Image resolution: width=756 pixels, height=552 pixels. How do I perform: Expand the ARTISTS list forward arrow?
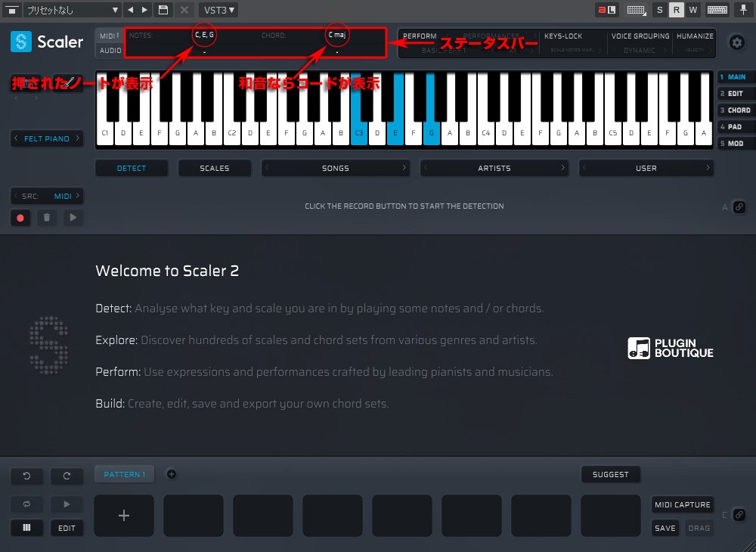pos(562,168)
